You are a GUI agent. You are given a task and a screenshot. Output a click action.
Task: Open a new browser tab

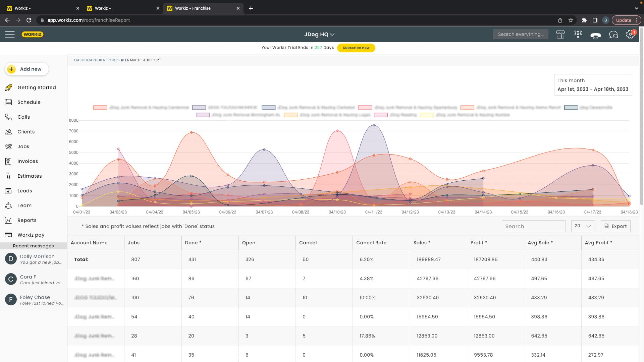251,8
